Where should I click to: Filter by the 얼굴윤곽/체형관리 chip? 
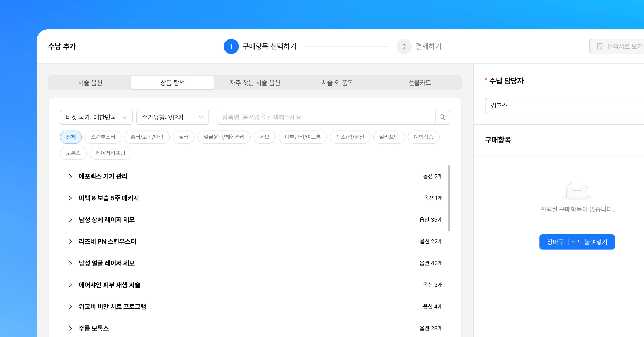coord(224,137)
